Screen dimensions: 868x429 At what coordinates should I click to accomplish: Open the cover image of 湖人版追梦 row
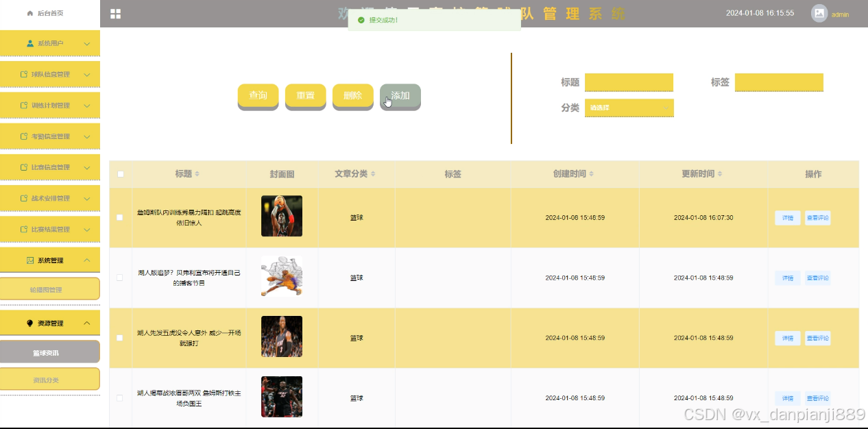pos(282,276)
